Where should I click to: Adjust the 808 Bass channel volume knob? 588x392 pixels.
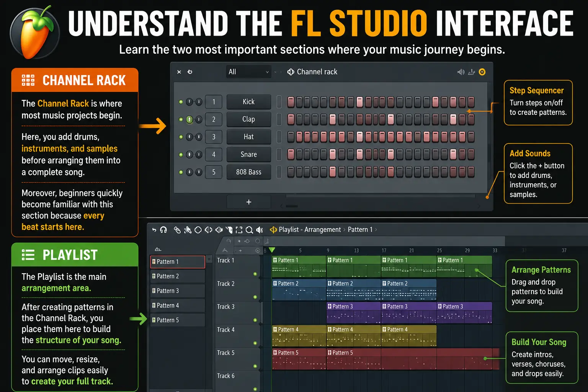[199, 172]
